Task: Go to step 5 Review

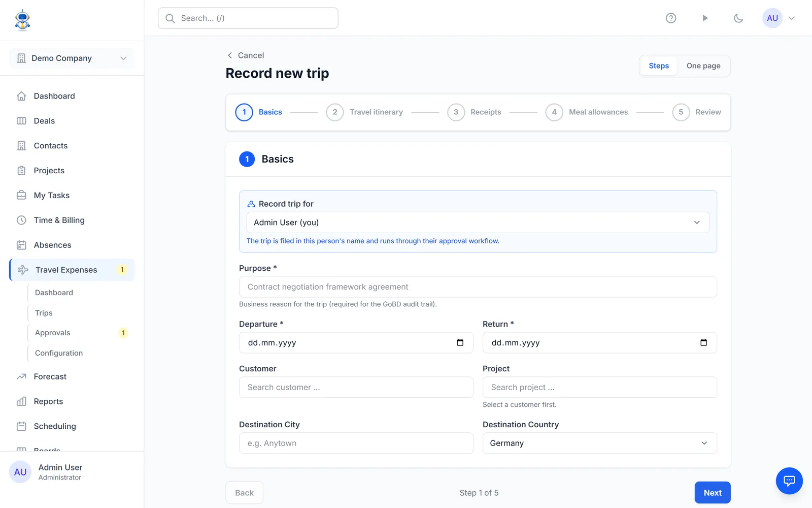Action: [x=696, y=112]
